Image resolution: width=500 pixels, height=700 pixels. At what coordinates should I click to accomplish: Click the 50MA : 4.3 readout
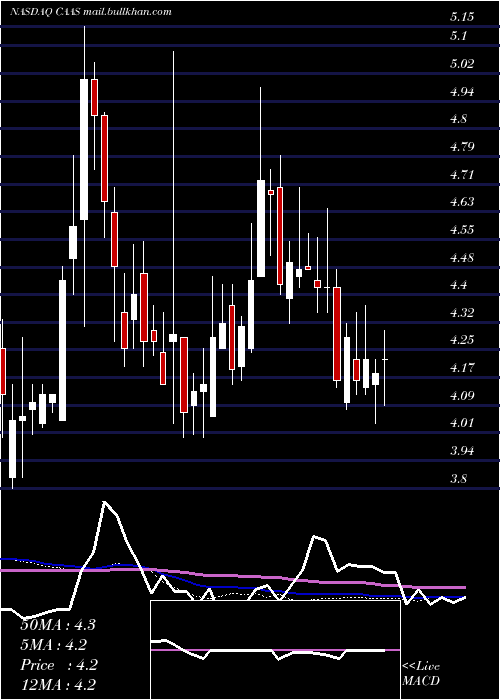58,625
